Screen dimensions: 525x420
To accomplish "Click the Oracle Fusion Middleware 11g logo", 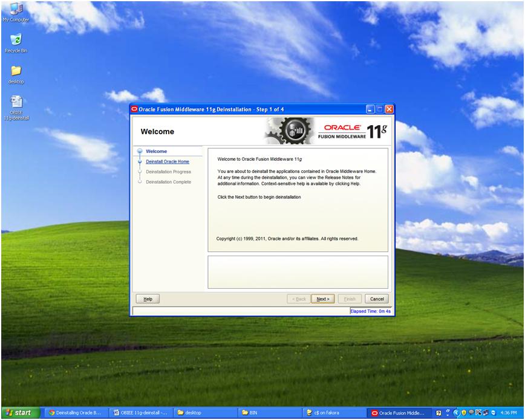I will point(353,131).
